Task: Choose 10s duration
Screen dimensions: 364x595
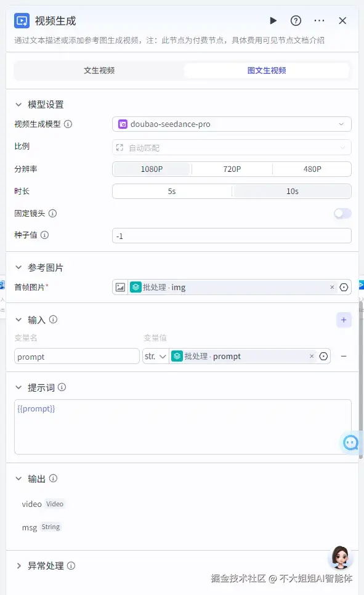Action: coord(293,191)
